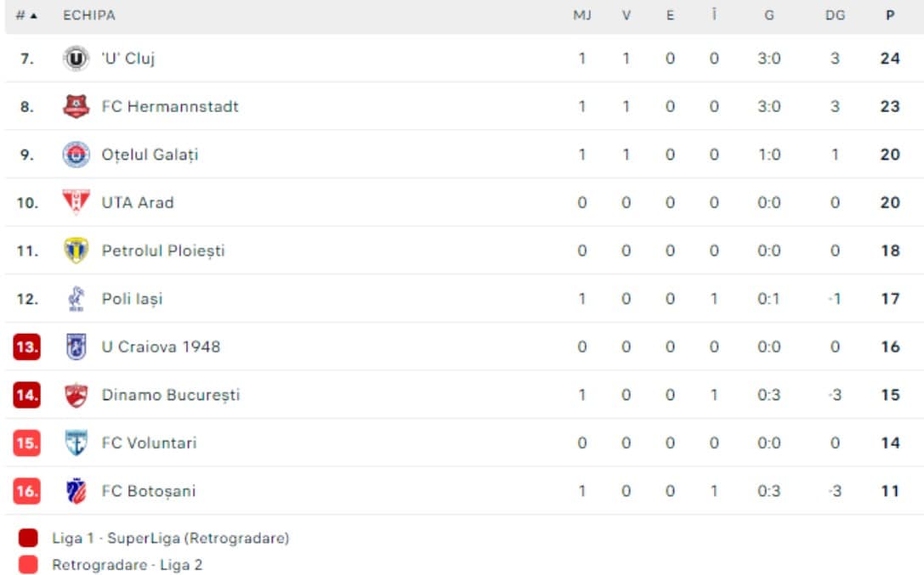The image size is (924, 575).
Task: Click the FC Botoșani club logo
Action: tap(77, 491)
